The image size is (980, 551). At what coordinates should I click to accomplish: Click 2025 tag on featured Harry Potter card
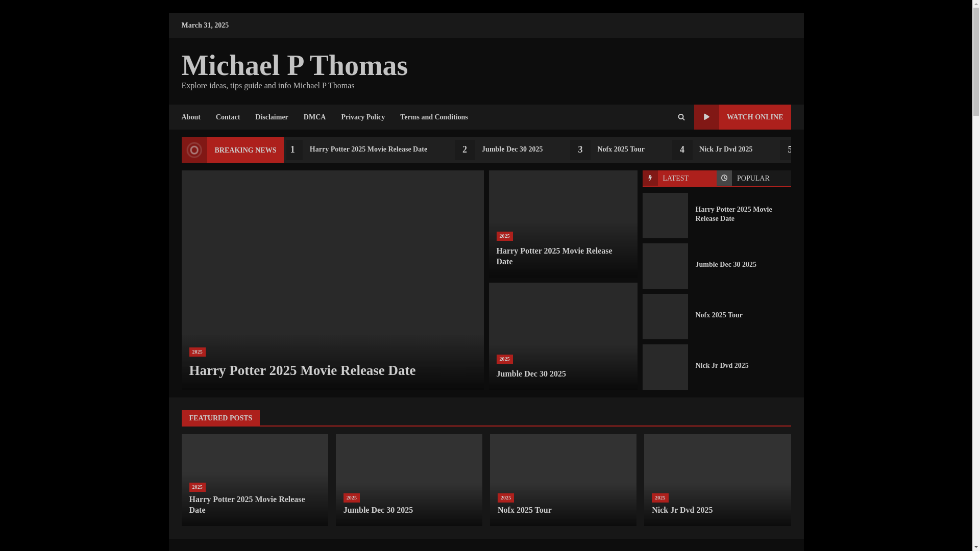click(x=197, y=487)
